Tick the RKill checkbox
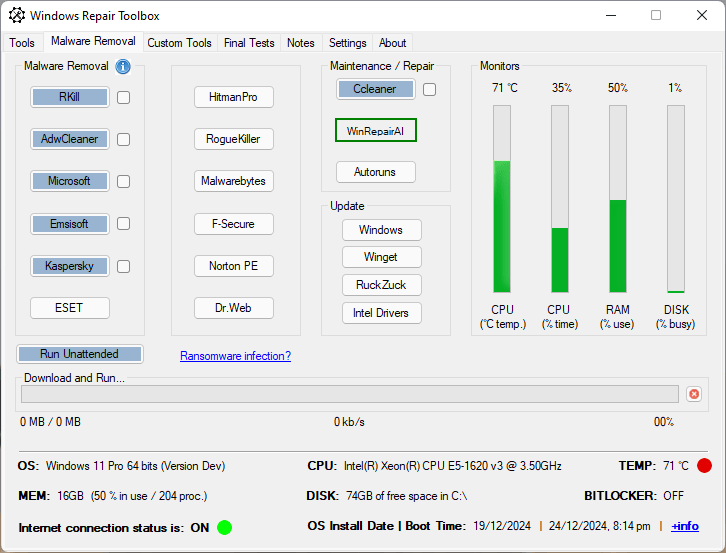 (124, 97)
